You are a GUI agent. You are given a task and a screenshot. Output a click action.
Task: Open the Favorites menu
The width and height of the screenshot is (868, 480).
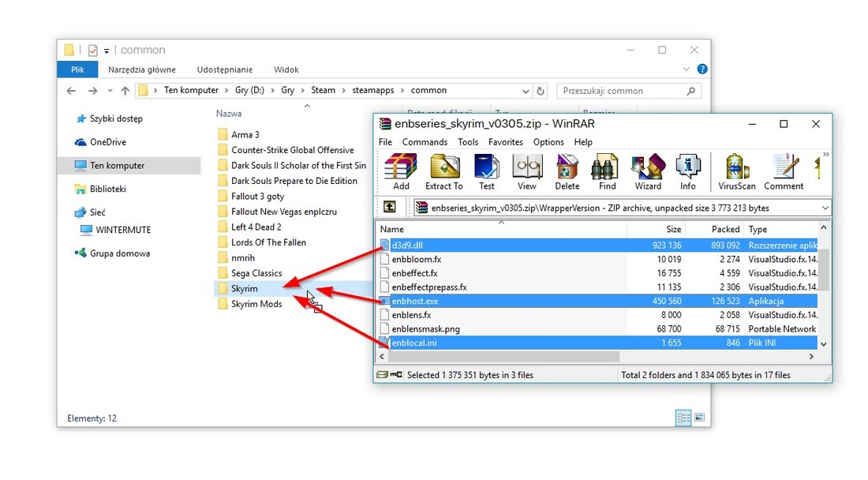505,142
